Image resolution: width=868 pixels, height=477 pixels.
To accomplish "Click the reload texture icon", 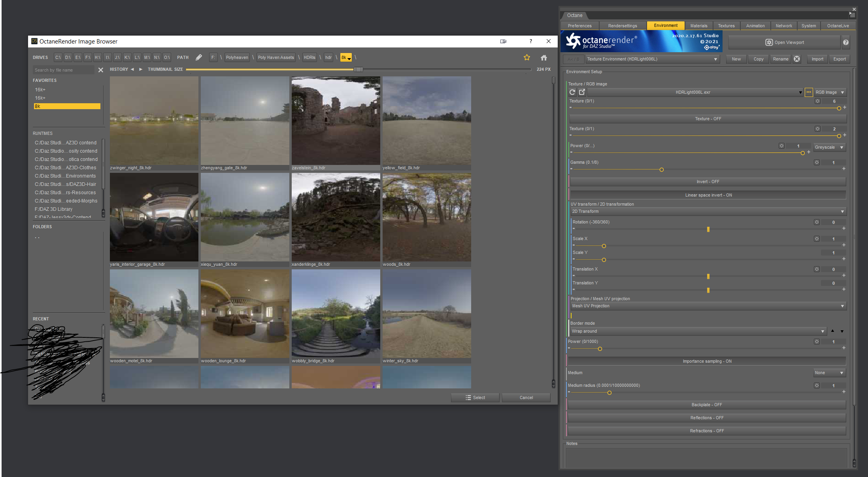I will pos(572,92).
